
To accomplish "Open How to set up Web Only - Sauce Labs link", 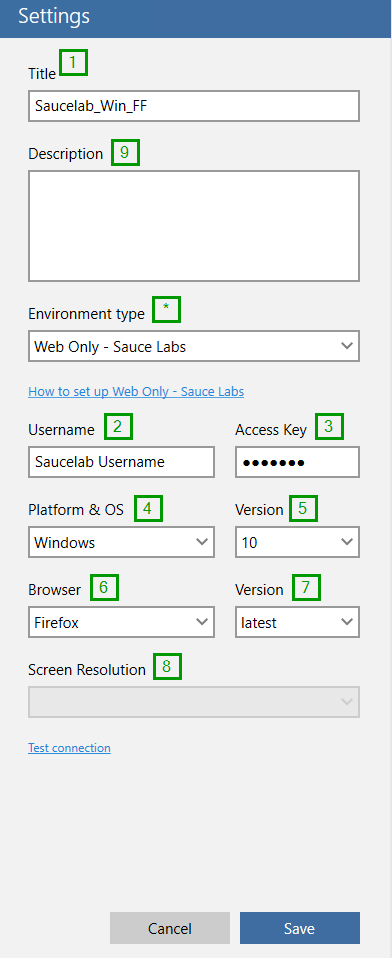I will 136,392.
